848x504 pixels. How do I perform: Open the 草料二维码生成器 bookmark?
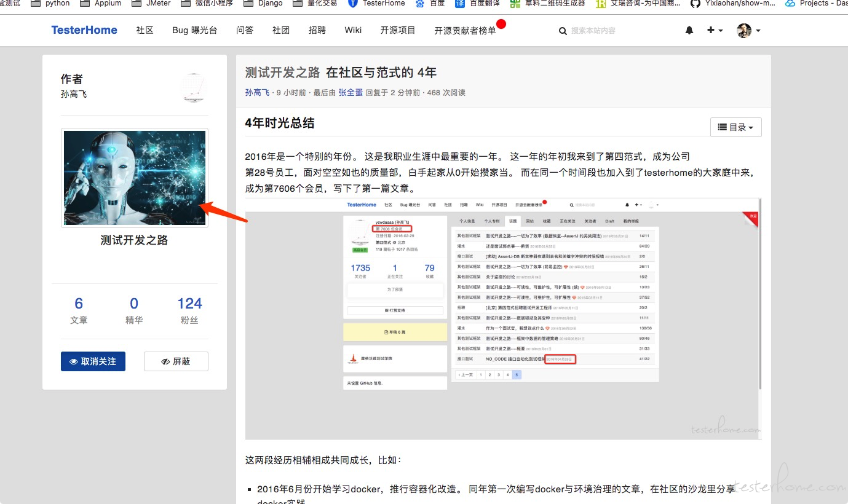549,3
